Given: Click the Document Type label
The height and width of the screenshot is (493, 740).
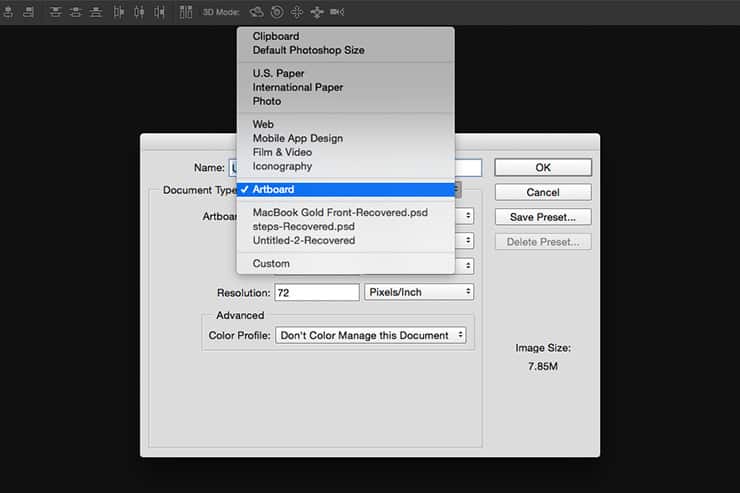Looking at the screenshot, I should tap(199, 190).
